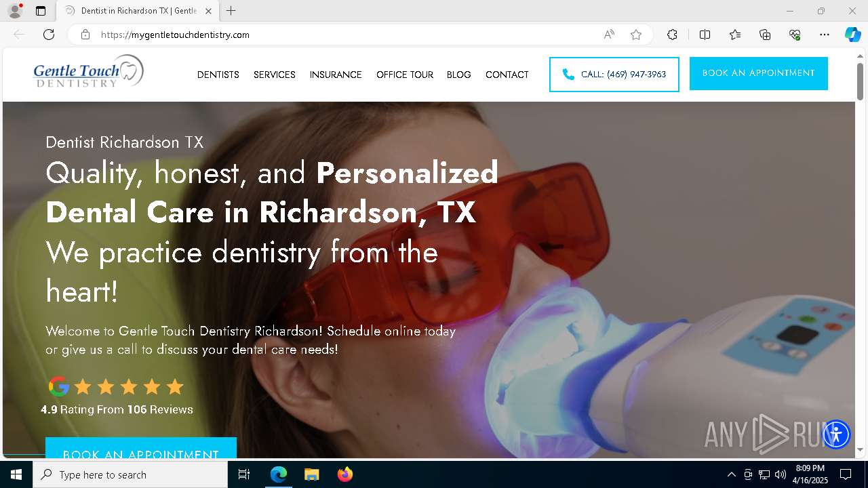The height and width of the screenshot is (488, 868).
Task: Open File Explorer from the taskbar
Action: (311, 474)
